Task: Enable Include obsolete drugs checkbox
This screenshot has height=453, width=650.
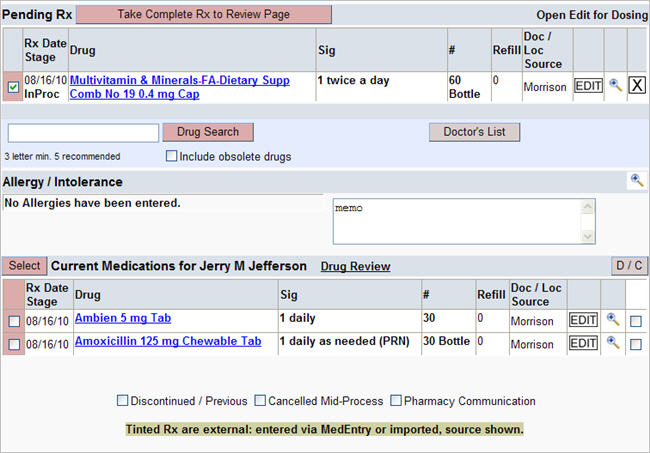Action: coord(172,156)
